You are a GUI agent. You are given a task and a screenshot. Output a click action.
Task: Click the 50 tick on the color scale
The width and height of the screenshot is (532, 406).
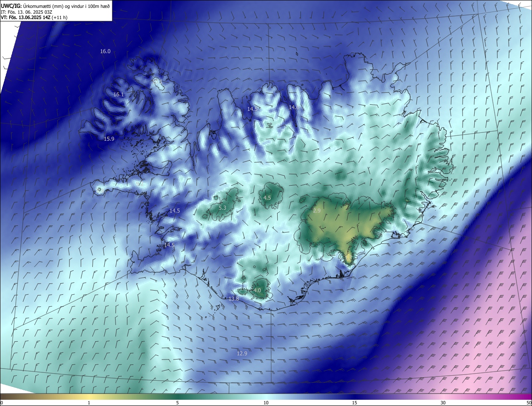tap(529, 403)
